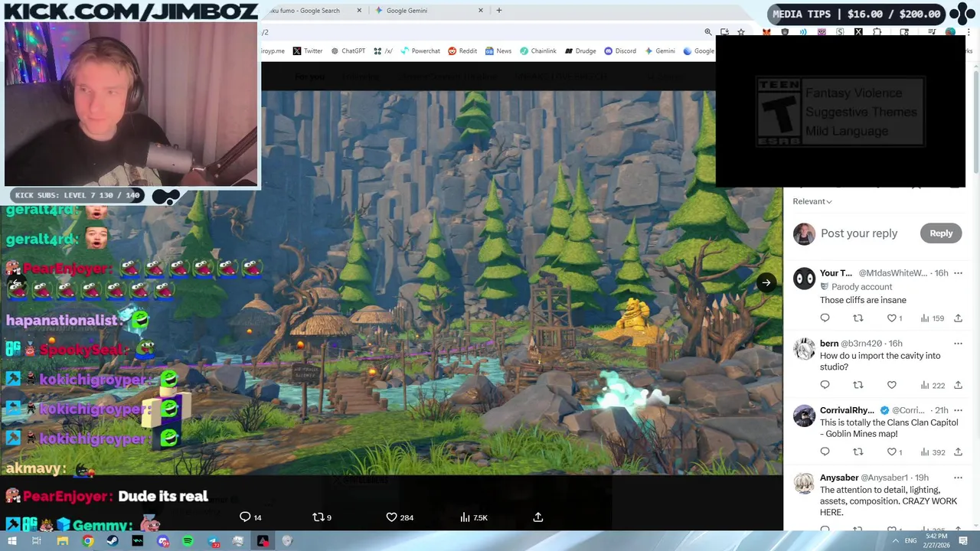Image resolution: width=980 pixels, height=551 pixels.
Task: Open the News bookmark
Action: point(498,51)
